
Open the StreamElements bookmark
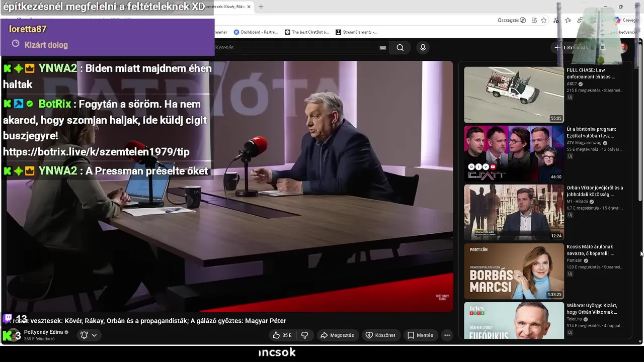(356, 32)
